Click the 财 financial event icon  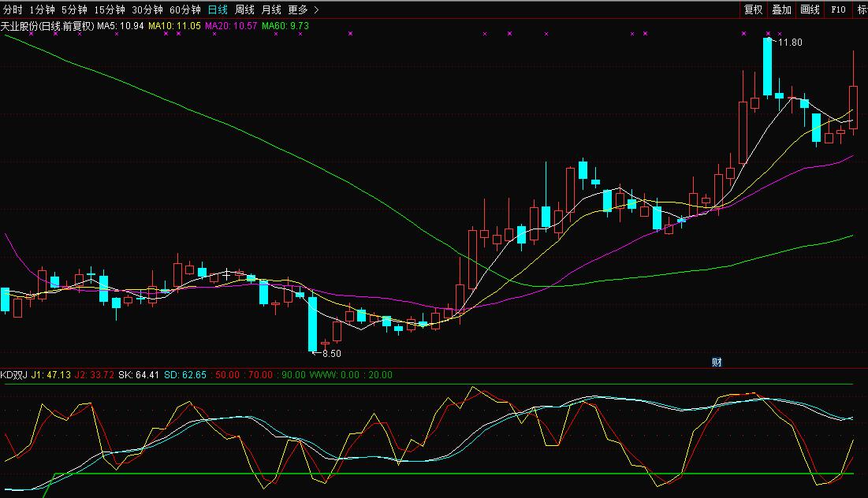[717, 362]
